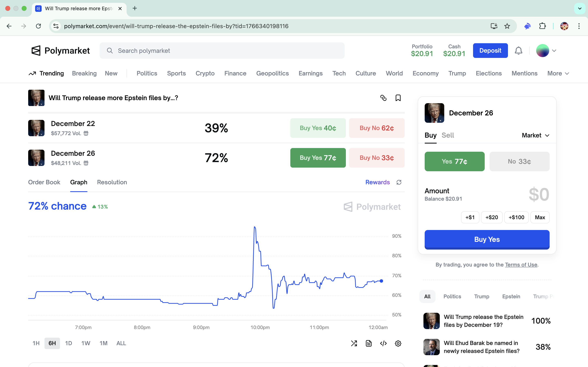The image size is (588, 367).
Task: Open the market rules document icon
Action: pyautogui.click(x=369, y=343)
